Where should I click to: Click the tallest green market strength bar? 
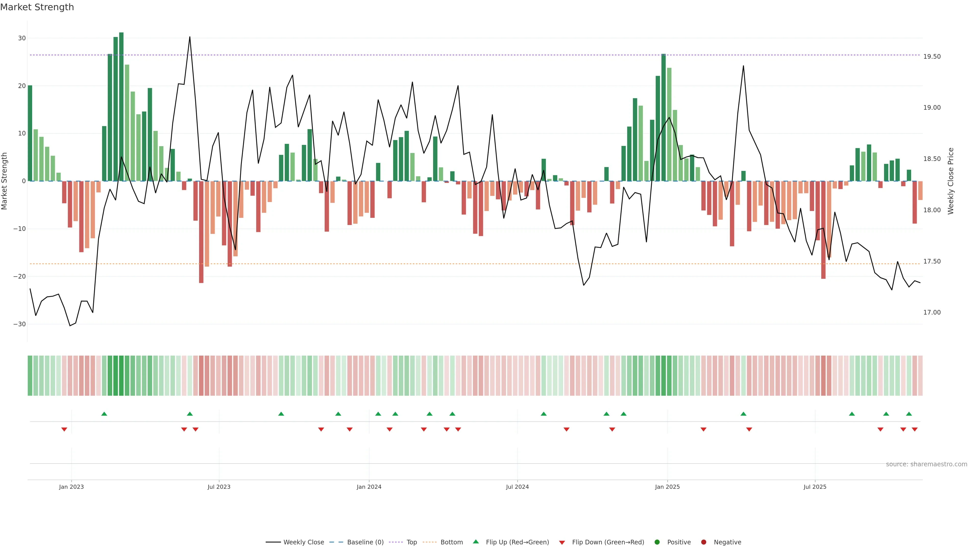pos(121,106)
